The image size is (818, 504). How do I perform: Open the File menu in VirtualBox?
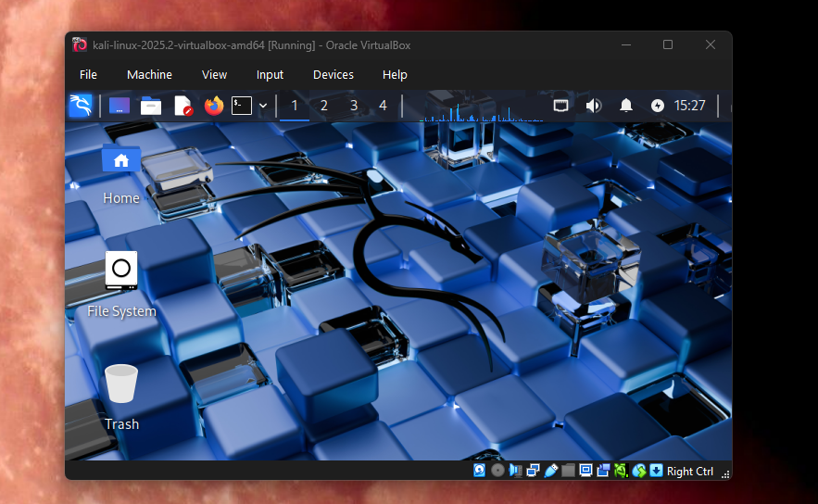[x=88, y=75]
